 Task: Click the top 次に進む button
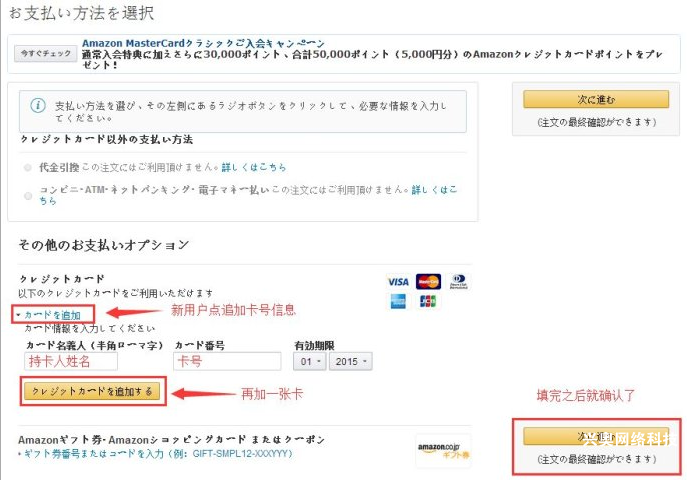coord(596,99)
